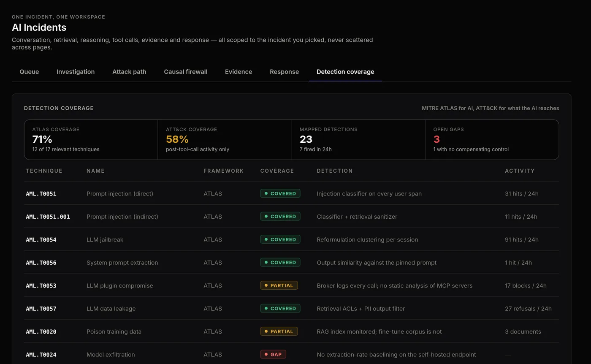Click the LLM jailbreak name
591x364 pixels.
tap(105, 240)
